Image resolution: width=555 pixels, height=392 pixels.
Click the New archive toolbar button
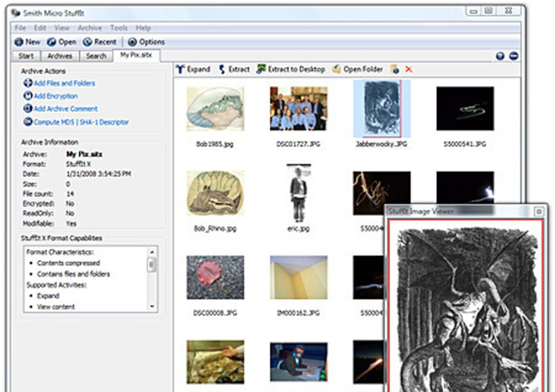[x=28, y=42]
